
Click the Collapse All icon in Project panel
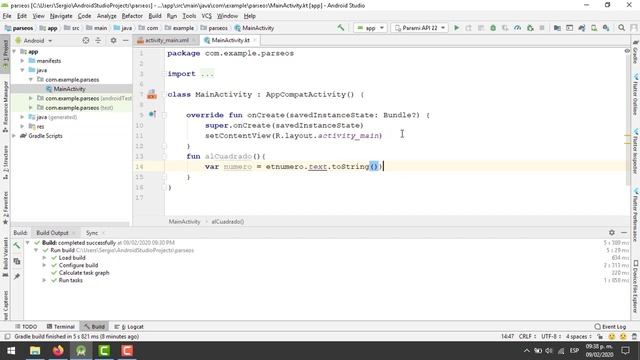point(98,40)
